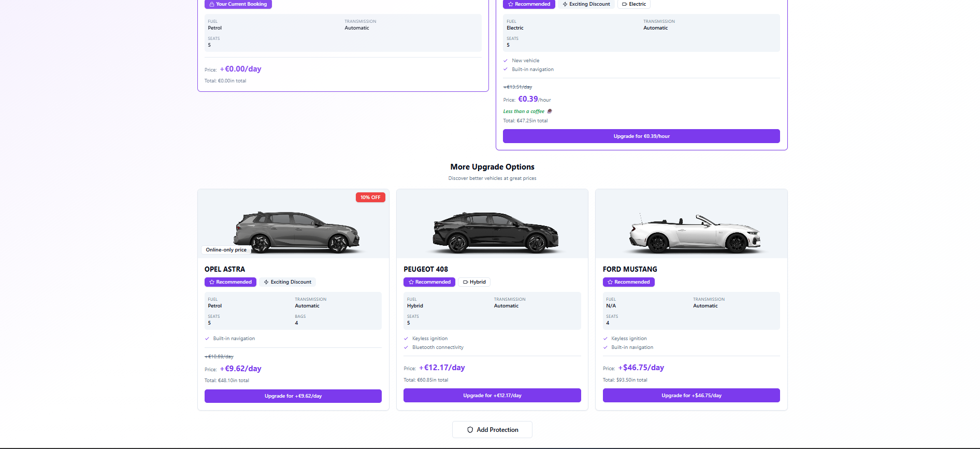
Task: Click the star icon on Opel Astra Recommended badge
Action: click(212, 282)
